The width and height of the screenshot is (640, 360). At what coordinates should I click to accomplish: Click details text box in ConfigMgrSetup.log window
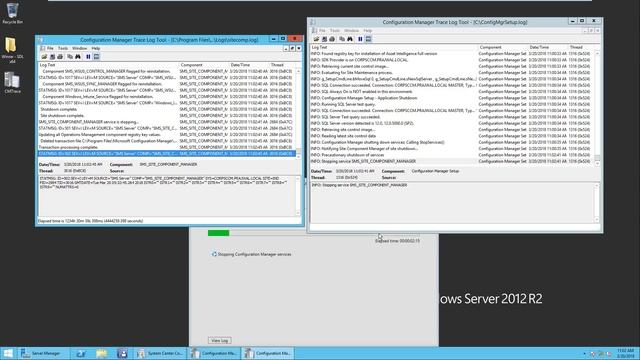point(453,202)
